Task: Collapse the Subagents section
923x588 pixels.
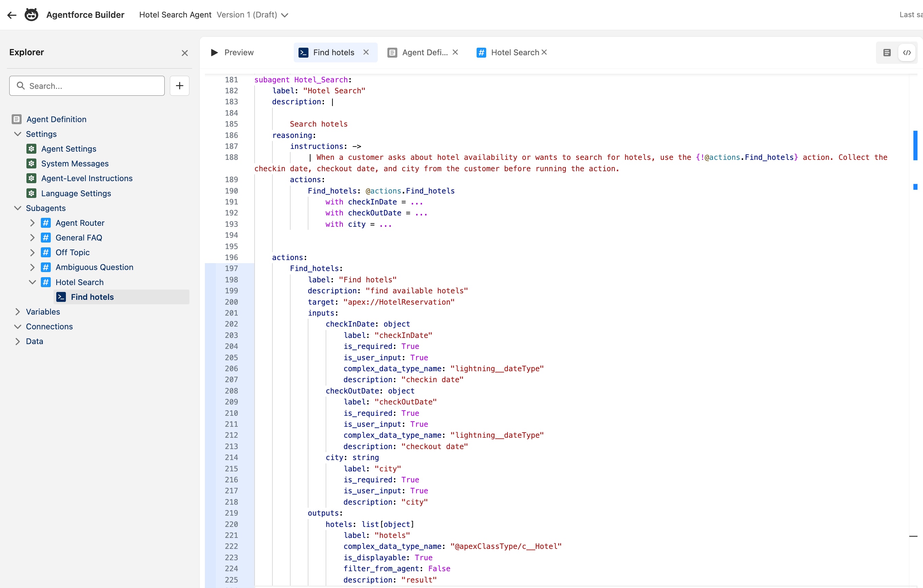Action: coord(17,208)
